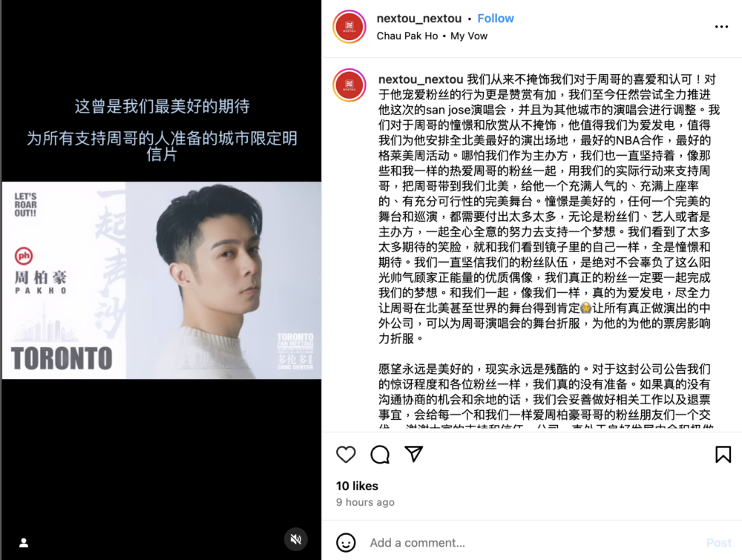This screenshot has height=560, width=742.
Task: Open the My Vow audio link
Action: 469,36
